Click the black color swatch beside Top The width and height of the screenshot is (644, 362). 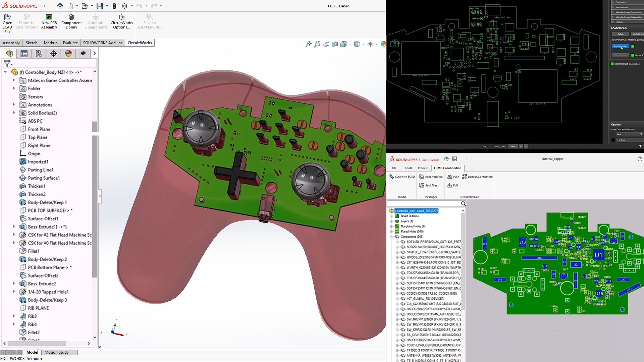point(613,140)
